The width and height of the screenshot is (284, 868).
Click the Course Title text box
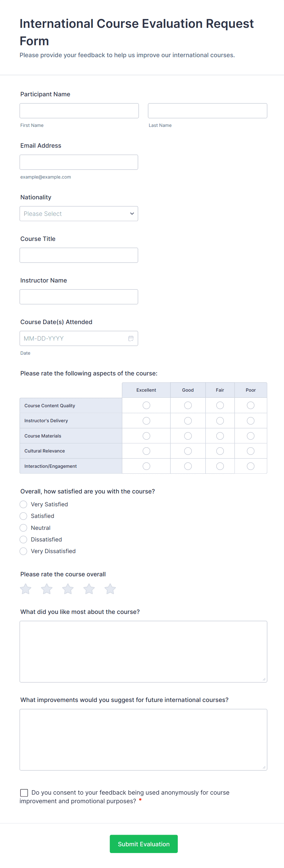[x=79, y=255]
